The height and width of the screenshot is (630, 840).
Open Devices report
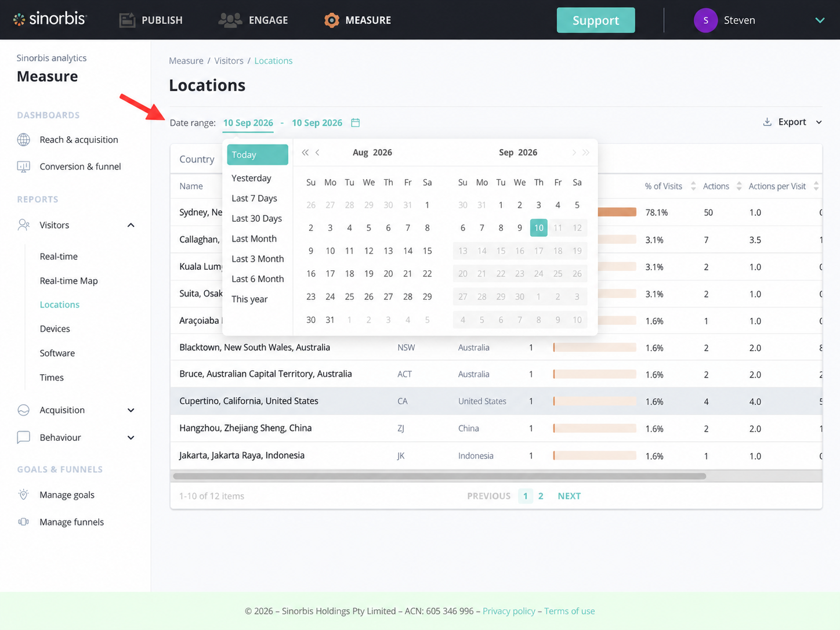[55, 329]
